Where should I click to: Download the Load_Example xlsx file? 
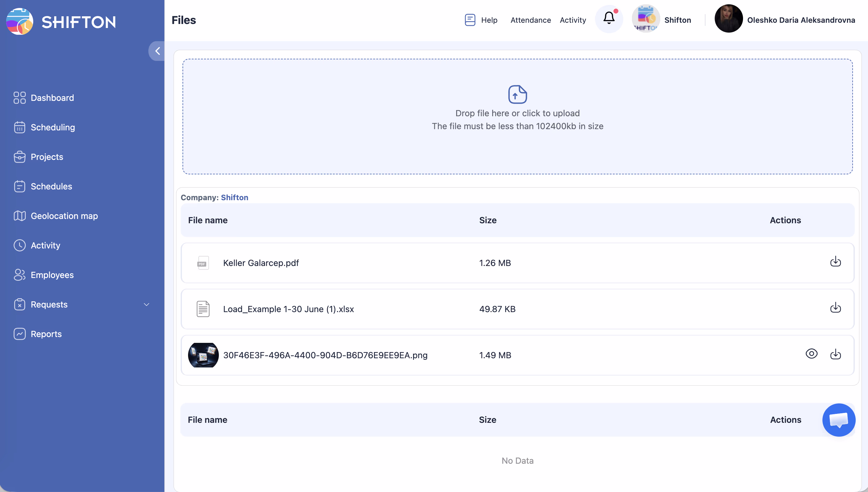pos(835,308)
